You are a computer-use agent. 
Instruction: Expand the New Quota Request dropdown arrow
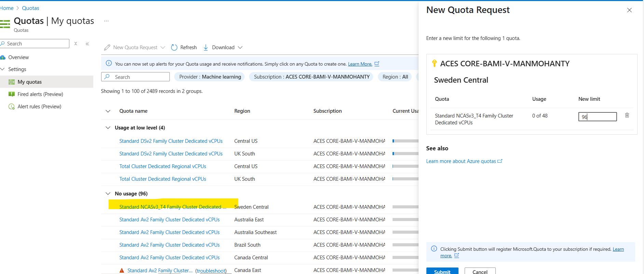pyautogui.click(x=163, y=47)
